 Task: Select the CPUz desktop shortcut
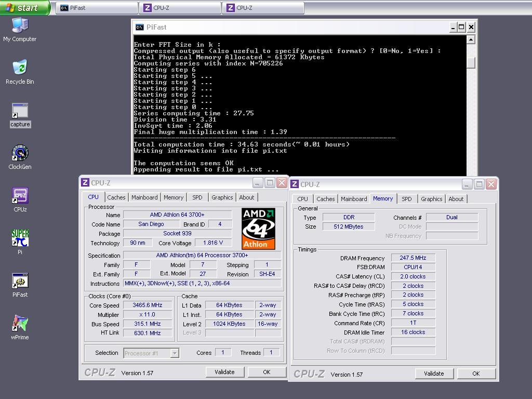click(20, 200)
